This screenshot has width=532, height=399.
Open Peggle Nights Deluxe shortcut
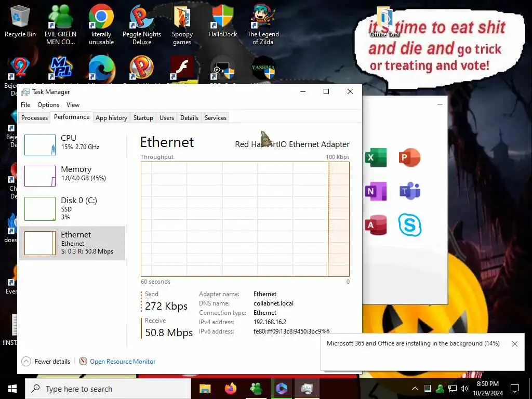point(141,24)
